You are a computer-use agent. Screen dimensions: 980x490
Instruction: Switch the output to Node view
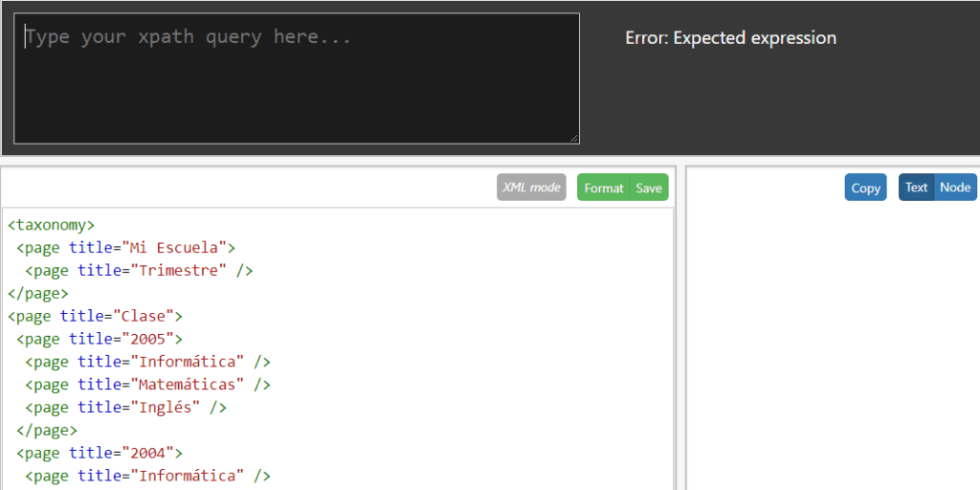(955, 188)
